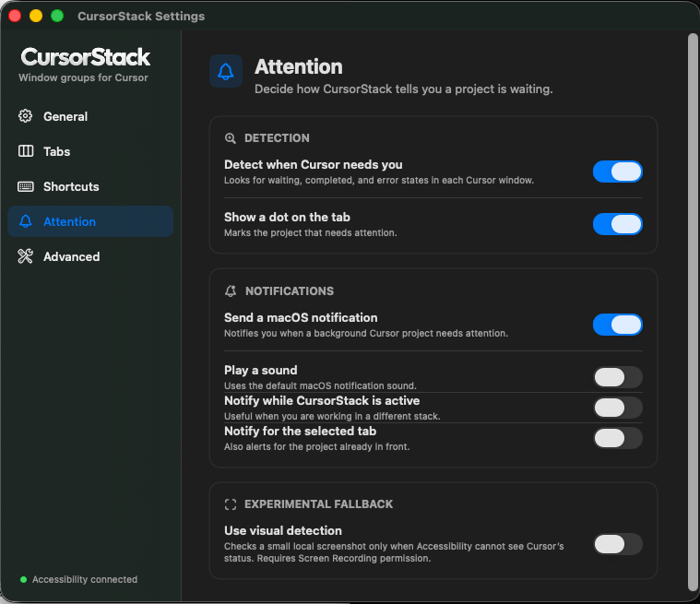The height and width of the screenshot is (604, 700).
Task: Enable the Play a sound switch
Action: [x=617, y=377]
